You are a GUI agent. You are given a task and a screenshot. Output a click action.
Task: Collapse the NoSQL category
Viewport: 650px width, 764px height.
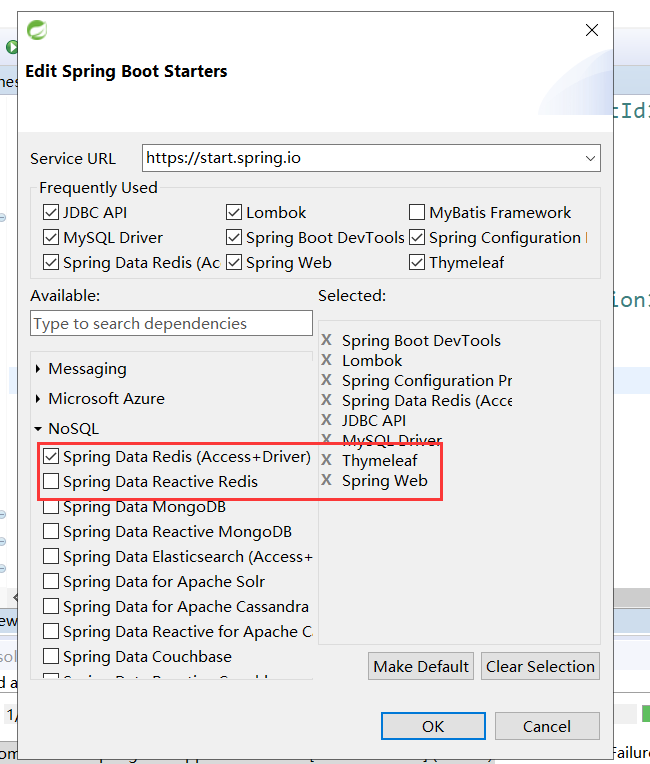click(x=38, y=429)
